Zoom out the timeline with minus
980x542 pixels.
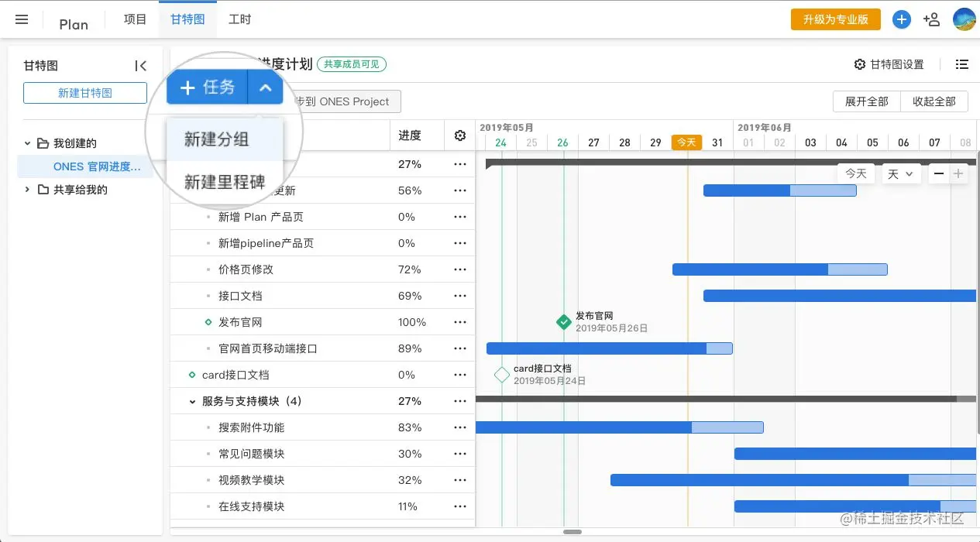[x=939, y=174]
